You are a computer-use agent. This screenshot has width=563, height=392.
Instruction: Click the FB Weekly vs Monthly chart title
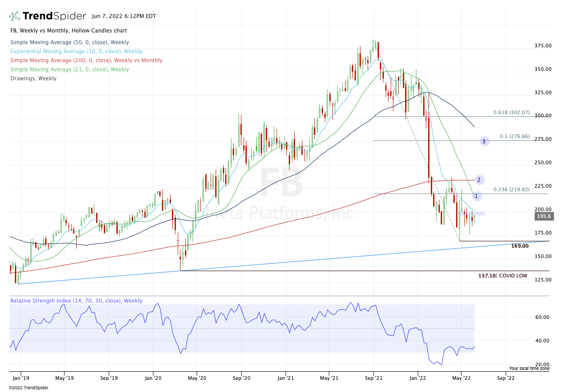[68, 31]
